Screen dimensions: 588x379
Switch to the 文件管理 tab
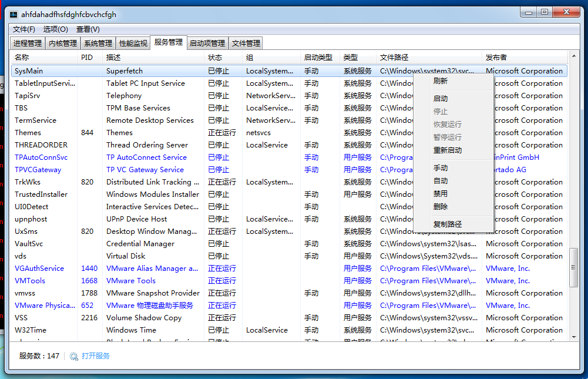tap(246, 43)
